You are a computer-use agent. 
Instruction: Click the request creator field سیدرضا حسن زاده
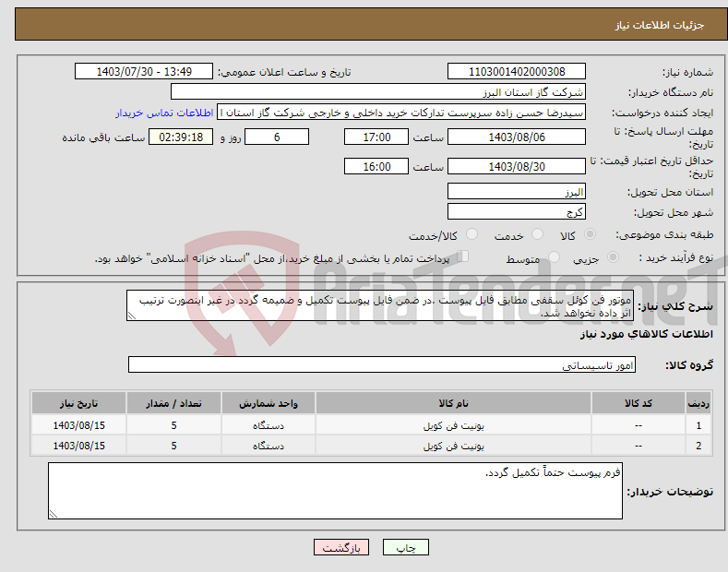click(401, 112)
